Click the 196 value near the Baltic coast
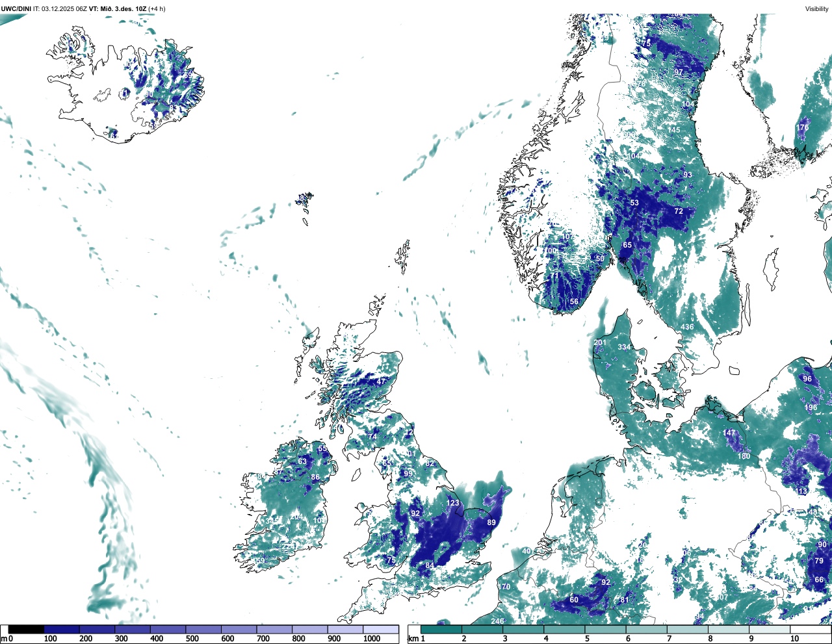The image size is (832, 644). coord(811,407)
